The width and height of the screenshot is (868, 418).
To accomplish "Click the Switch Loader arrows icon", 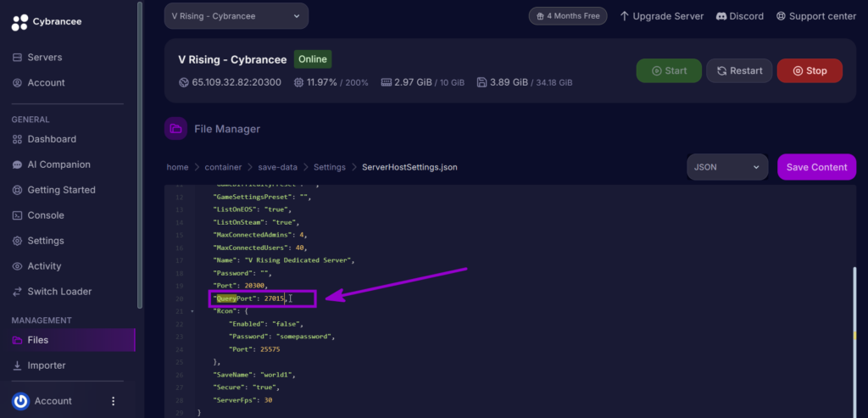I will click(17, 292).
